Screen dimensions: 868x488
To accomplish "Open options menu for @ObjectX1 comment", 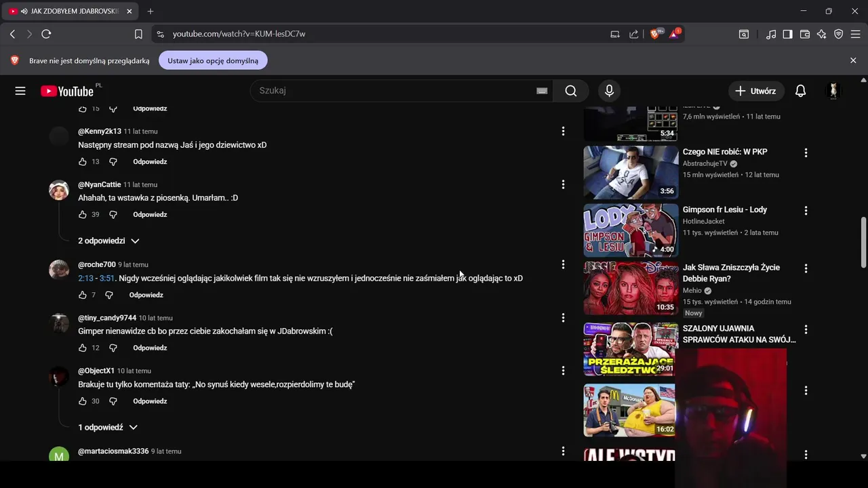I will (x=563, y=371).
